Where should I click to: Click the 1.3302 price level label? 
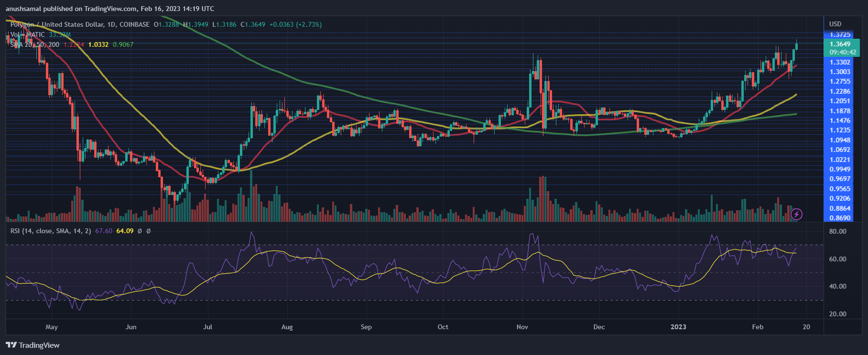pyautogui.click(x=840, y=62)
